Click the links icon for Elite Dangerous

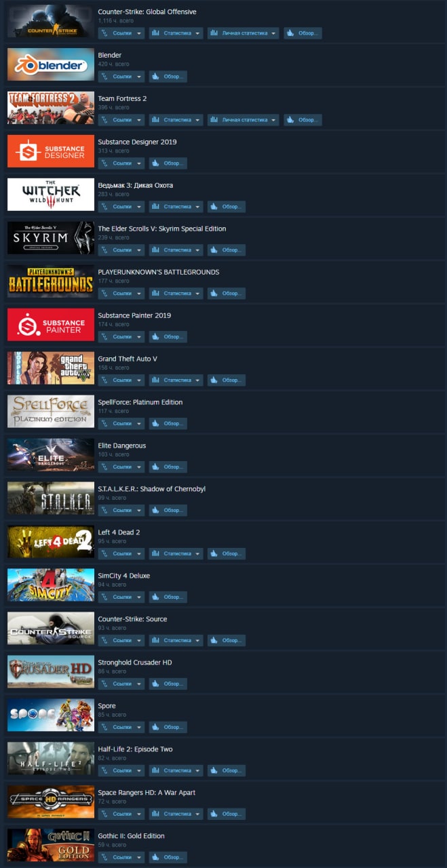click(104, 467)
